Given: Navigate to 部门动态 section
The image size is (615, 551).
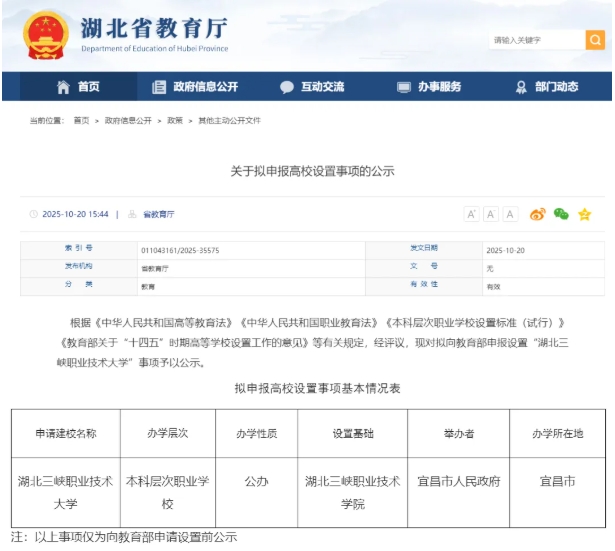Looking at the screenshot, I should pos(546,87).
